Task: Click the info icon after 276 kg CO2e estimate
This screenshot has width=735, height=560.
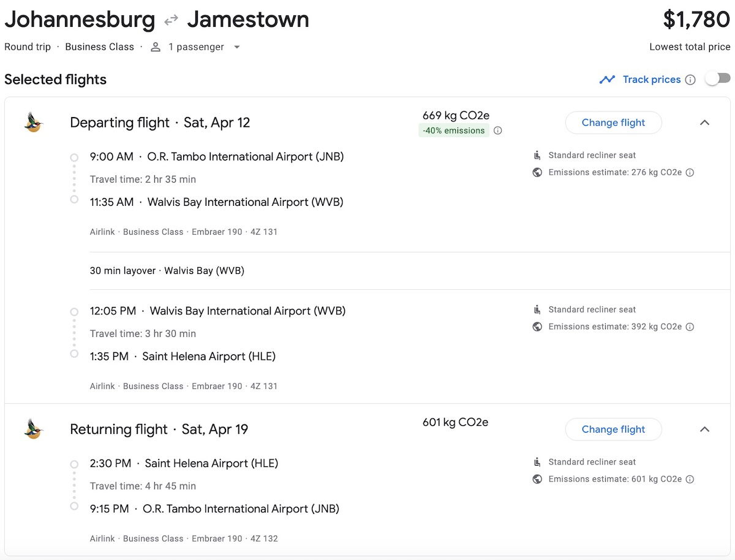Action: pyautogui.click(x=690, y=173)
